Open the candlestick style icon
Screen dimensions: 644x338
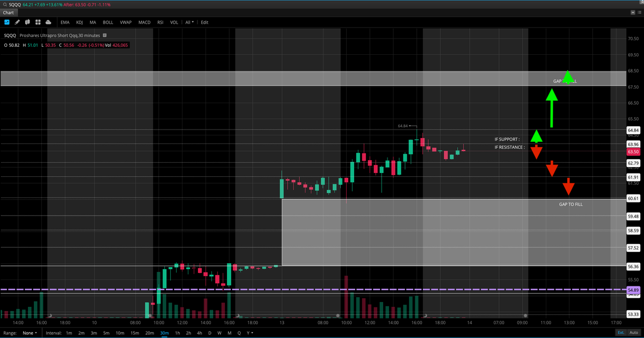(x=27, y=22)
